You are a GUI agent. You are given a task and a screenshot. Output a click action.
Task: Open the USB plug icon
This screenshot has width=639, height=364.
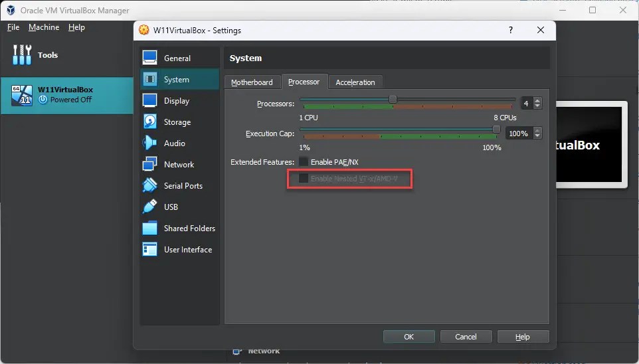[x=149, y=207]
